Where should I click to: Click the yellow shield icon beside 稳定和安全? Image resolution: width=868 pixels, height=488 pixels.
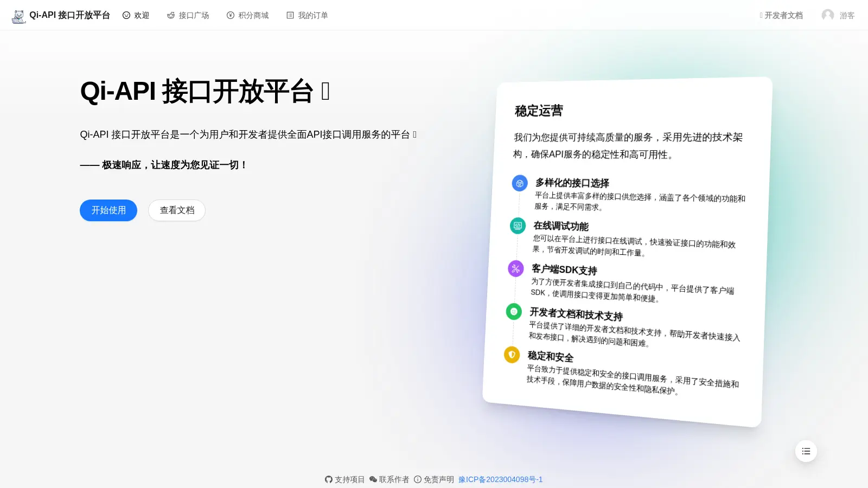(x=512, y=355)
